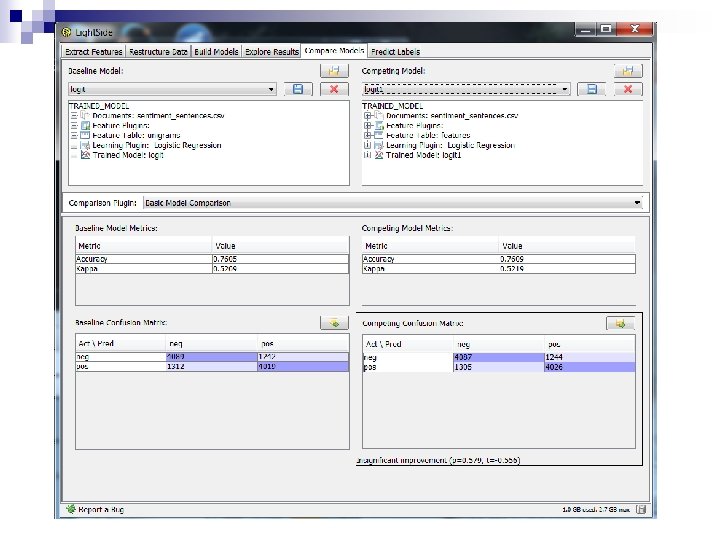Click baseline metrics Value column header

click(x=281, y=246)
